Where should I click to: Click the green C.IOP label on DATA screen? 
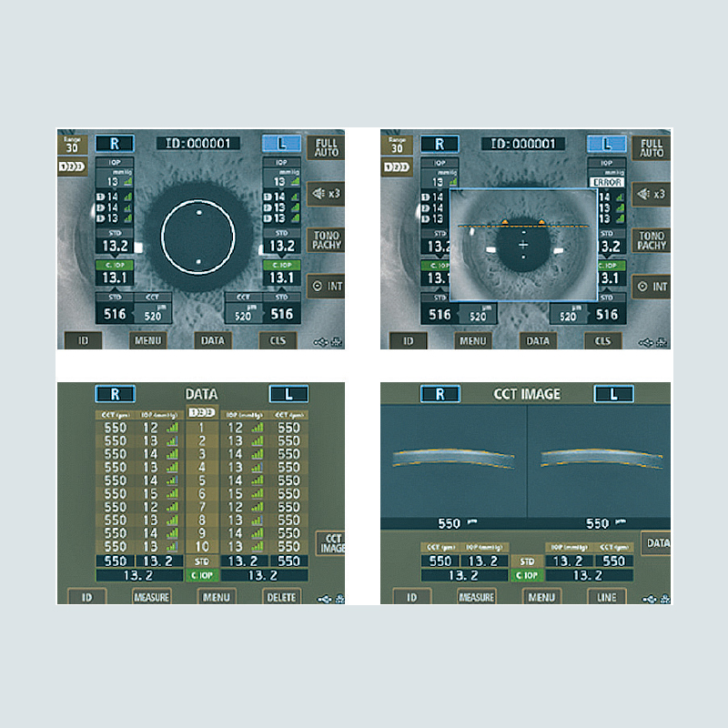coord(198,576)
